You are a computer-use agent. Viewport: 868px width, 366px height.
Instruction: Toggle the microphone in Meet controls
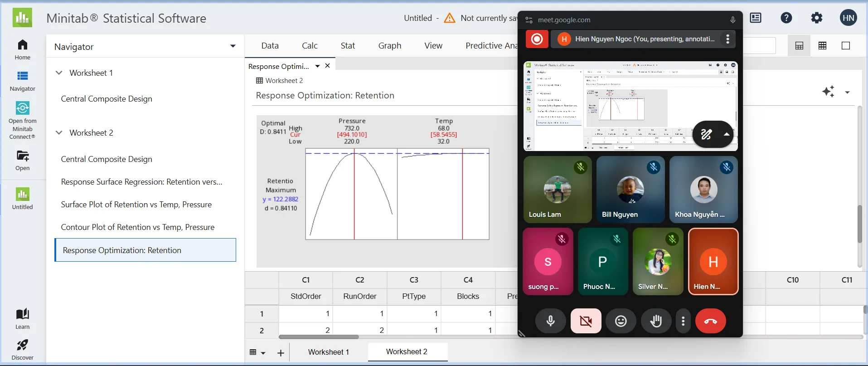[551, 321]
